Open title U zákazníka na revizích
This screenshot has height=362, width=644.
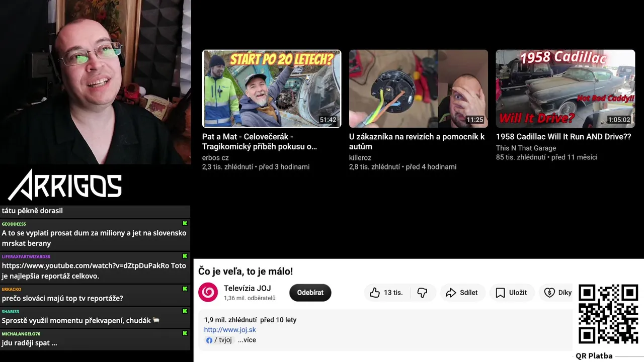417,141
